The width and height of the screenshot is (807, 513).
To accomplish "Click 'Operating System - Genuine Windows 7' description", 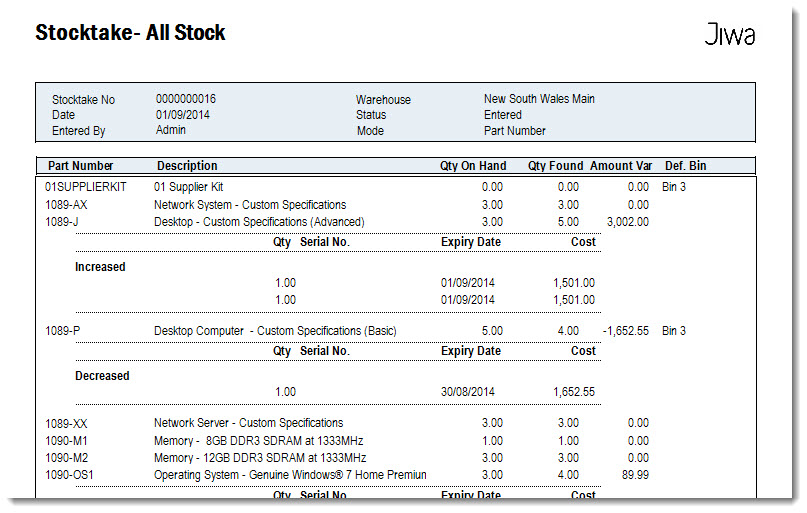I will click(x=290, y=475).
